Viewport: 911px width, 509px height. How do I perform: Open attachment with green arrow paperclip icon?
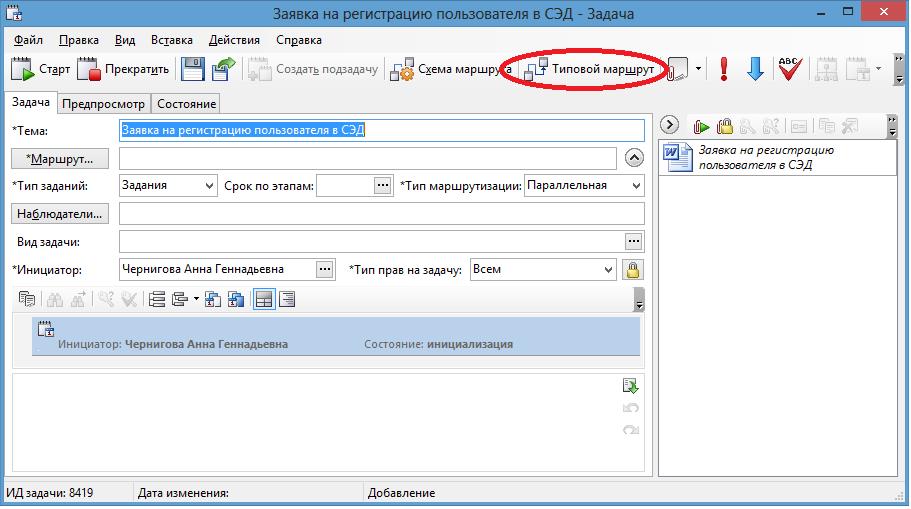702,126
